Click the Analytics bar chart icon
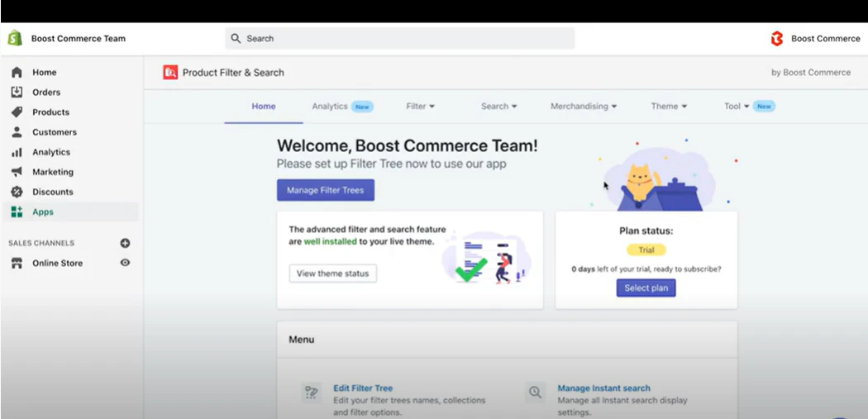 pyautogui.click(x=17, y=152)
